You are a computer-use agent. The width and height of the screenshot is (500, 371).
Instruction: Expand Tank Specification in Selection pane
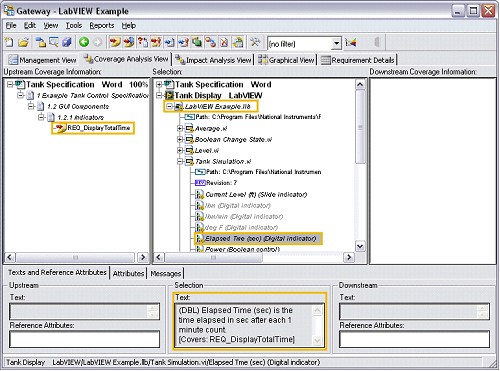click(x=159, y=84)
